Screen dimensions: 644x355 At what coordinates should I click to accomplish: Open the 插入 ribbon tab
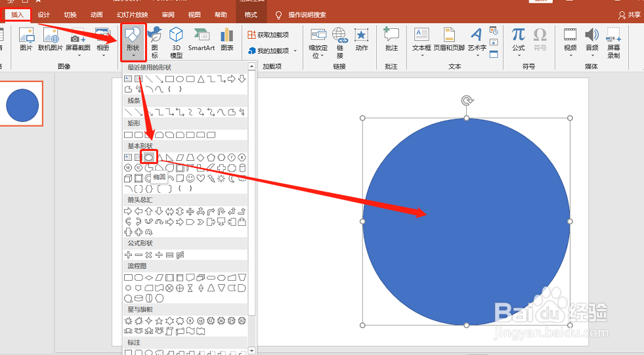coord(17,15)
